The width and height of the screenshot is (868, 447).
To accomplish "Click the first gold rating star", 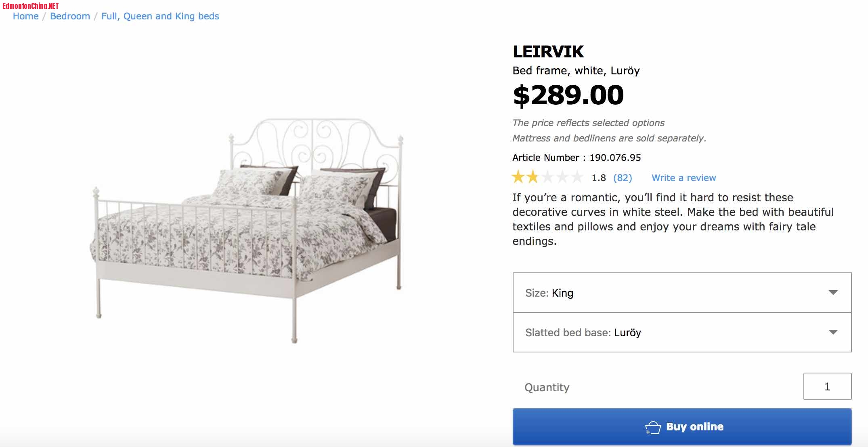I will tap(518, 177).
